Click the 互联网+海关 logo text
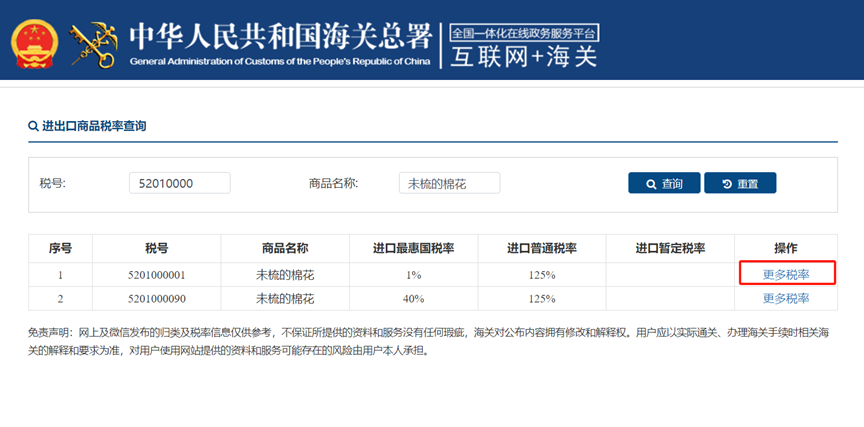 pyautogui.click(x=523, y=57)
